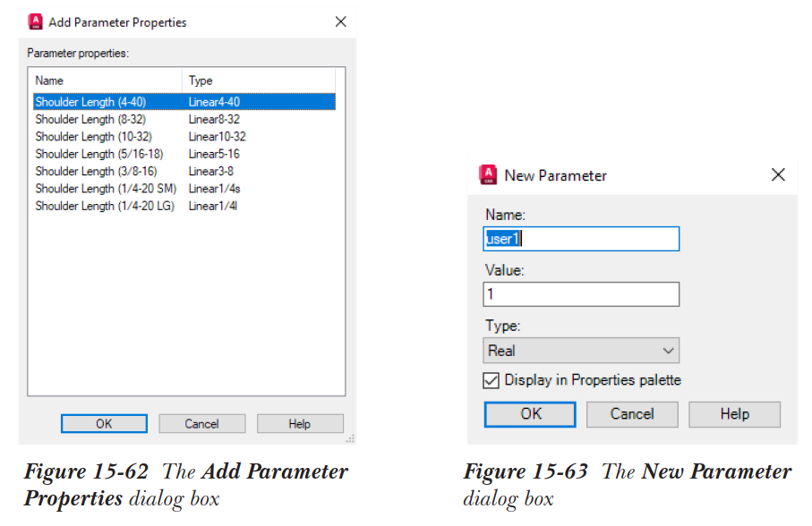Screen dimensions: 812x526
Task: Close the Add Parameter Properties dialog
Action: (340, 21)
